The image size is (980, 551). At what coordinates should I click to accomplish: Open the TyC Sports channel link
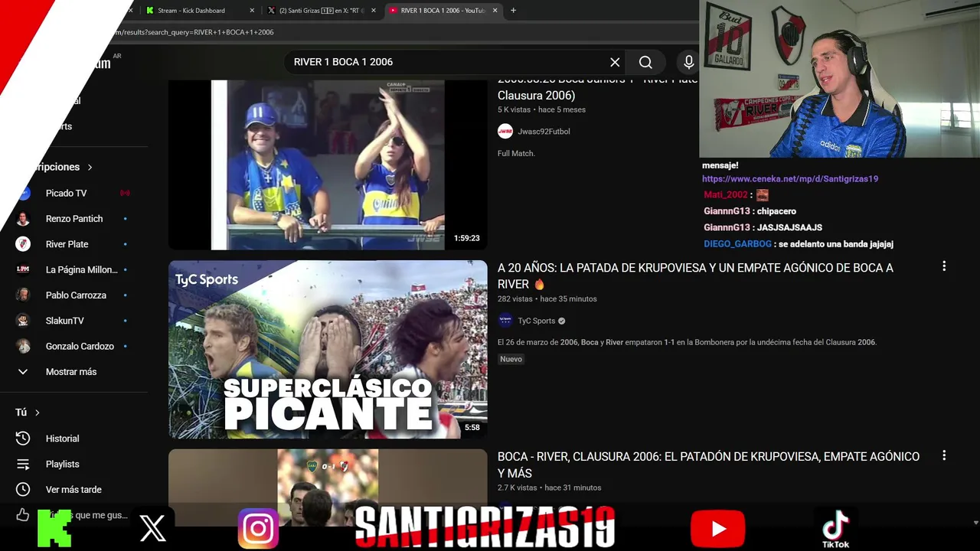tap(536, 321)
